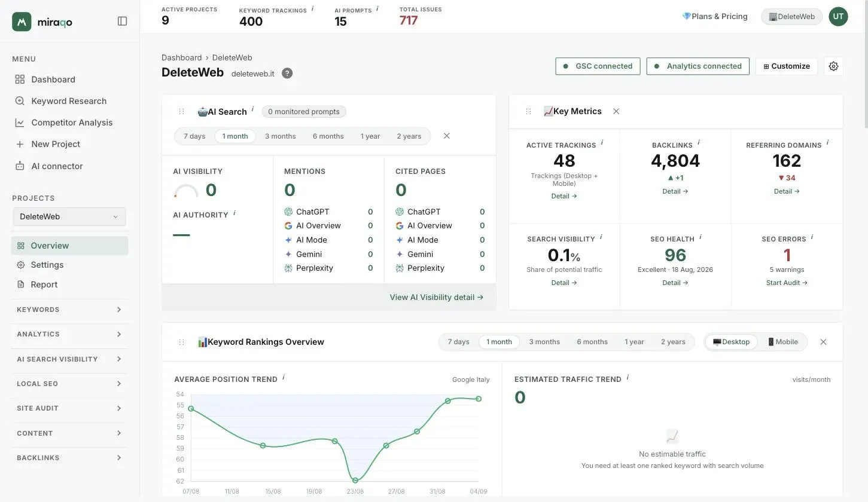Click the AI Search widget drag handle

[181, 112]
